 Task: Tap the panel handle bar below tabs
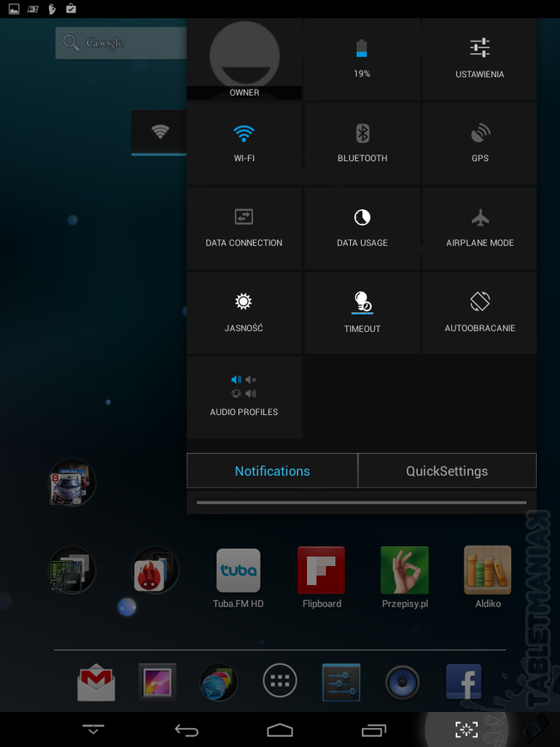click(x=362, y=502)
